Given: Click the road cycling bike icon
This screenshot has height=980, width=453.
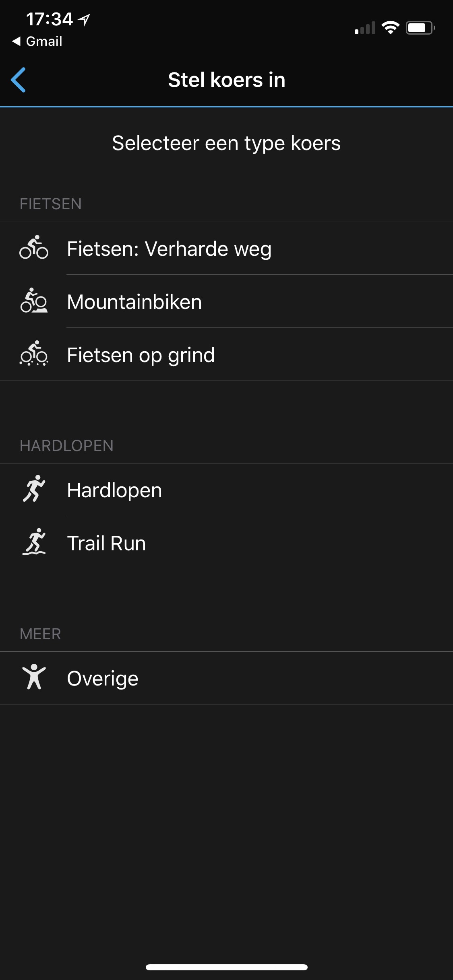Looking at the screenshot, I should (x=34, y=247).
